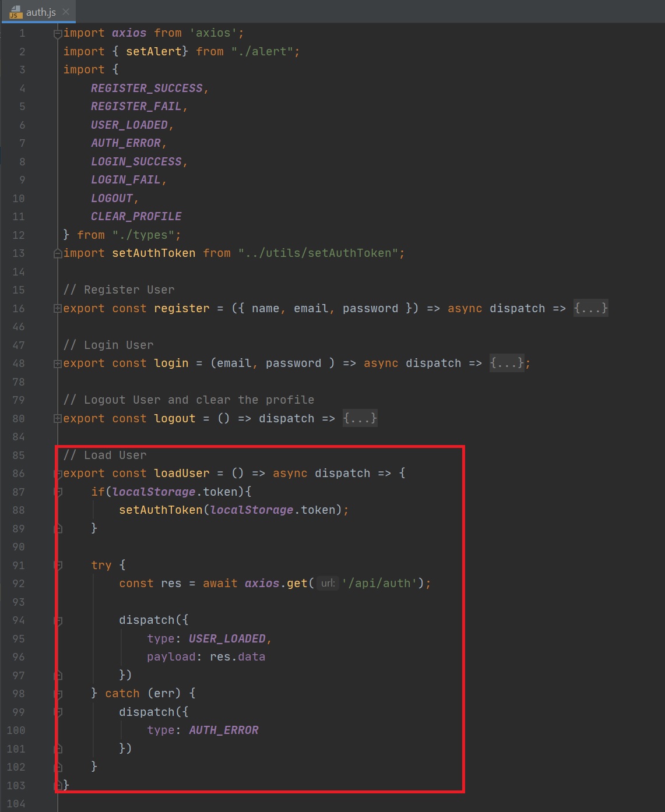Click the {...} placeholder on the login line
The width and height of the screenshot is (665, 812).
[x=506, y=363]
